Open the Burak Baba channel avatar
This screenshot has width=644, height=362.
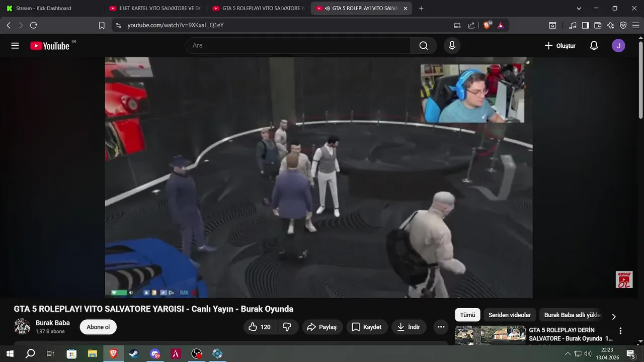coord(22,327)
